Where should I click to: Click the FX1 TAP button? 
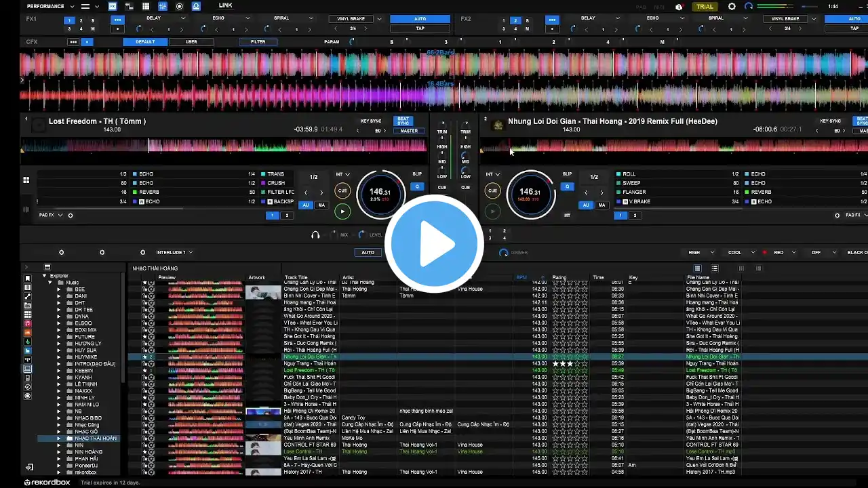pos(420,28)
